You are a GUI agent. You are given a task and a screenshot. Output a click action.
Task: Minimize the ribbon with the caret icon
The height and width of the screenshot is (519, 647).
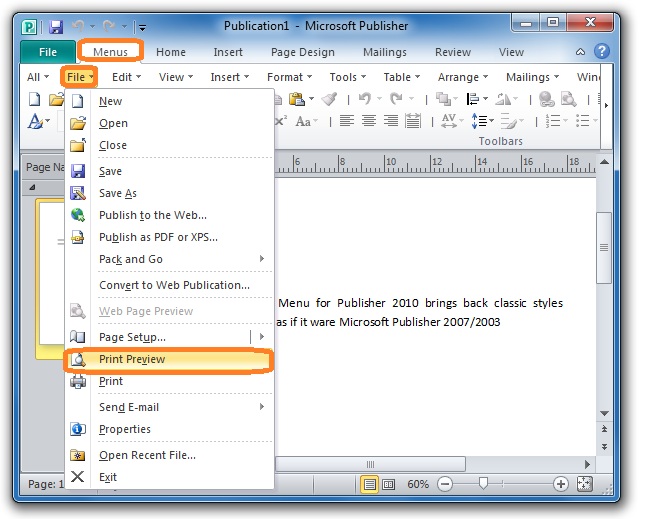coord(580,52)
